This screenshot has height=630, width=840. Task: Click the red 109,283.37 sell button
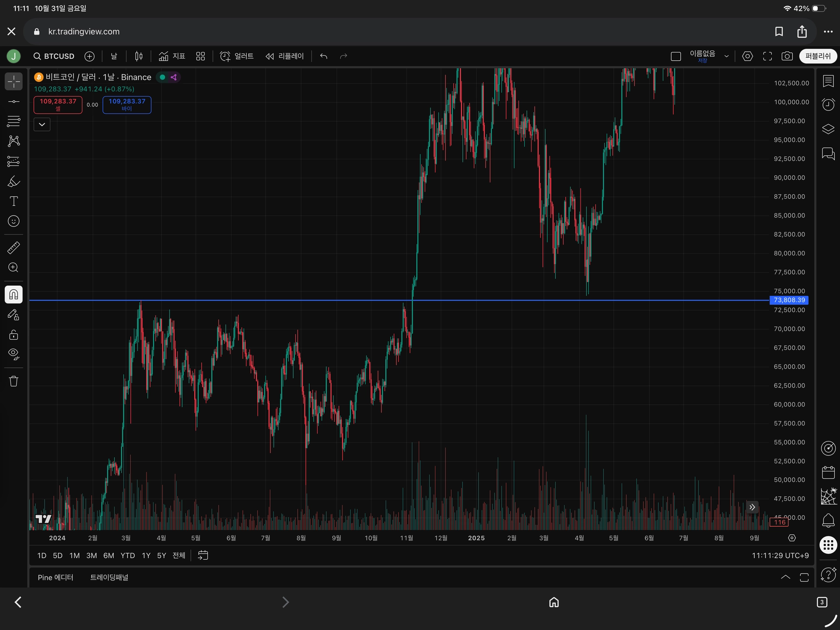click(58, 105)
